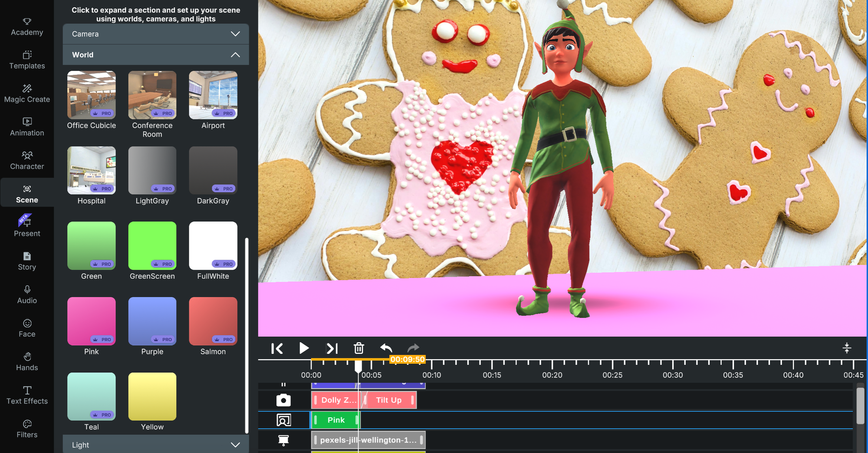Open the Filters panel
This screenshot has width=868, height=453.
point(26,428)
